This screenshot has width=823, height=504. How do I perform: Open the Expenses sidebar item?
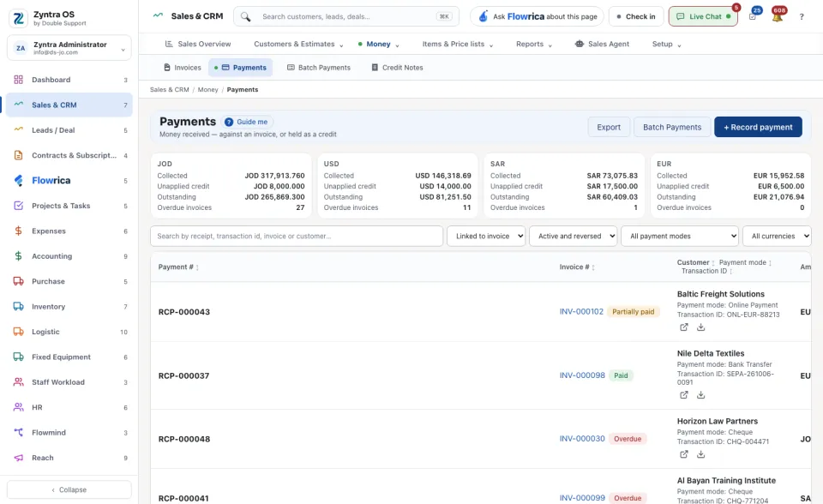[69, 231]
